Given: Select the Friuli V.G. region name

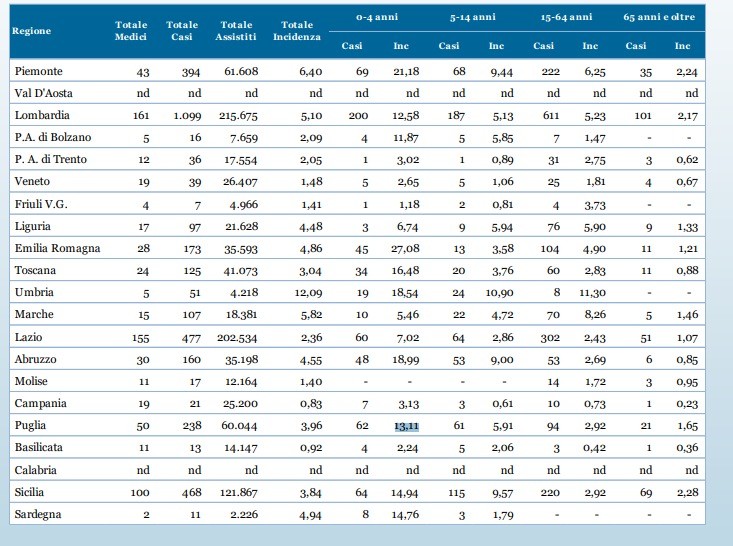Looking at the screenshot, I should pos(41,204).
